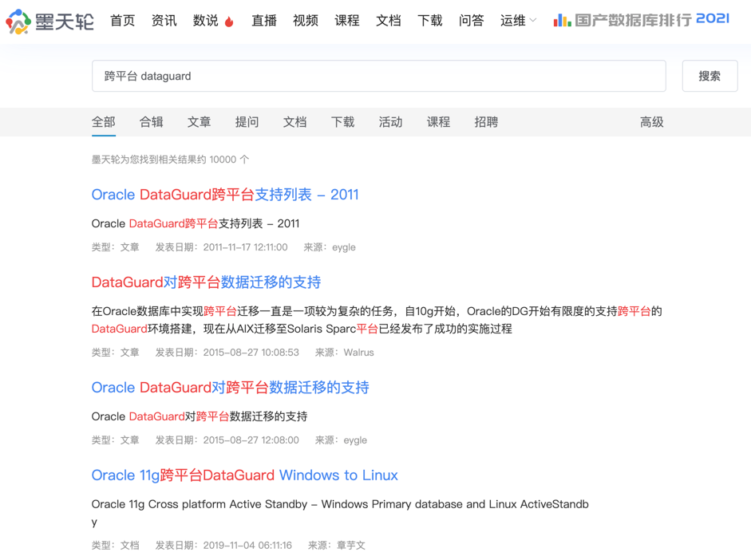Expand the 运维 dropdown menu

click(x=518, y=21)
